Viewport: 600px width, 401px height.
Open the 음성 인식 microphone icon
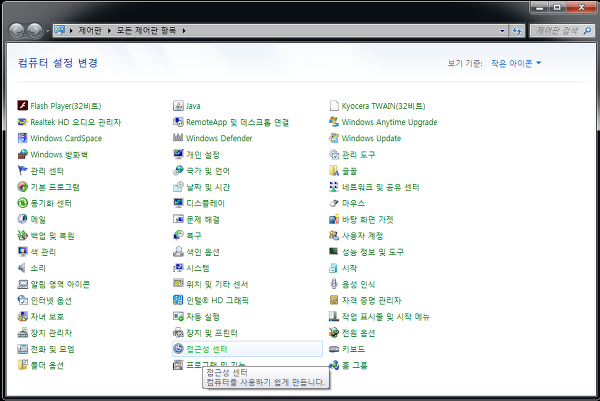point(334,284)
